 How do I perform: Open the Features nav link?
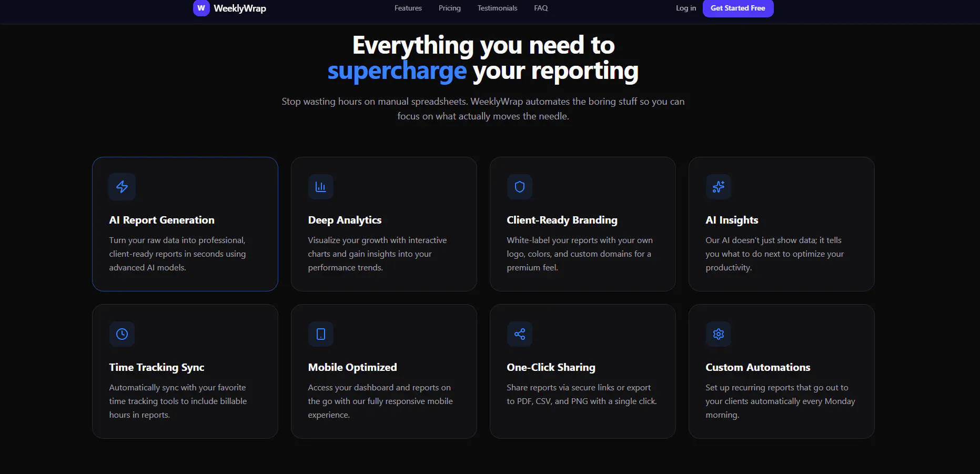[408, 8]
